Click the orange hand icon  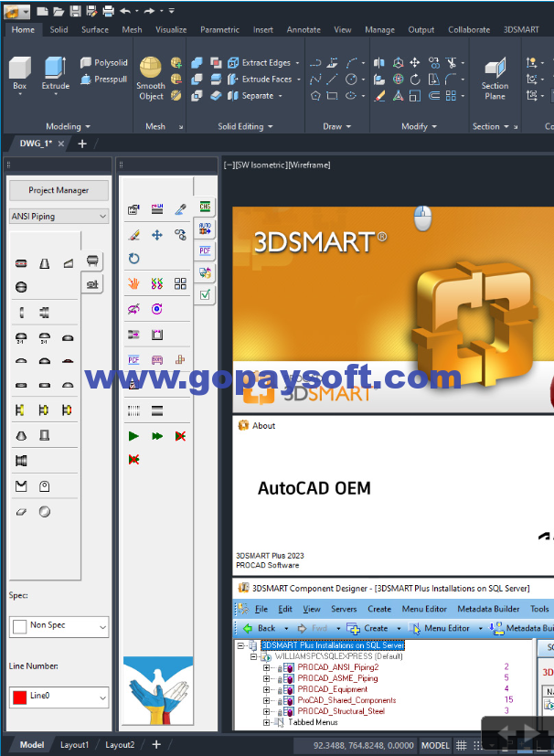(x=134, y=283)
